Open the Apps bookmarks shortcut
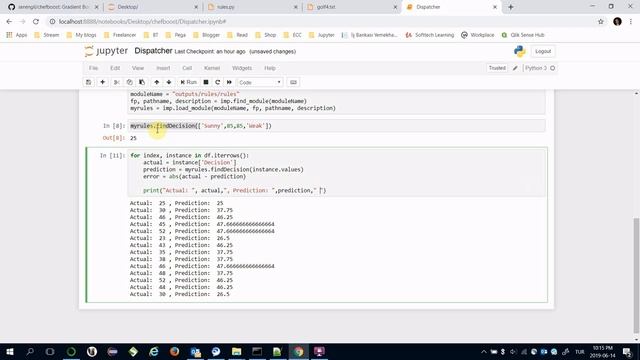The height and width of the screenshot is (360, 640). [x=17, y=35]
